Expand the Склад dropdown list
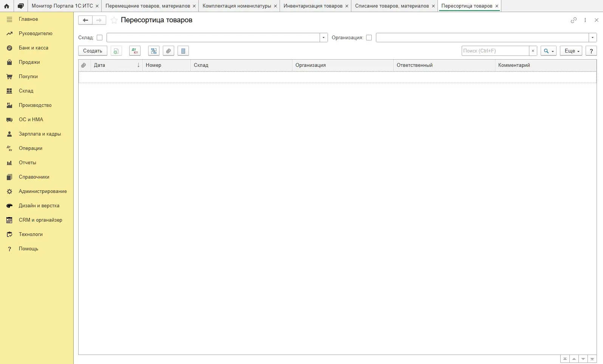The height and width of the screenshot is (364, 603). pos(324,38)
